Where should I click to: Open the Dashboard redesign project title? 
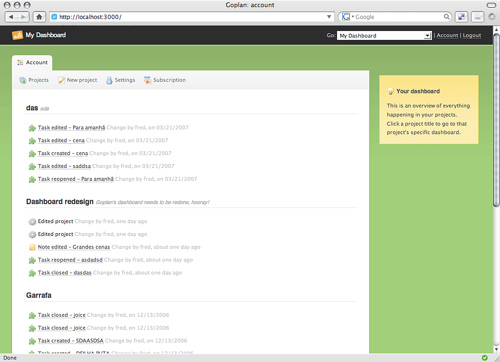click(60, 202)
